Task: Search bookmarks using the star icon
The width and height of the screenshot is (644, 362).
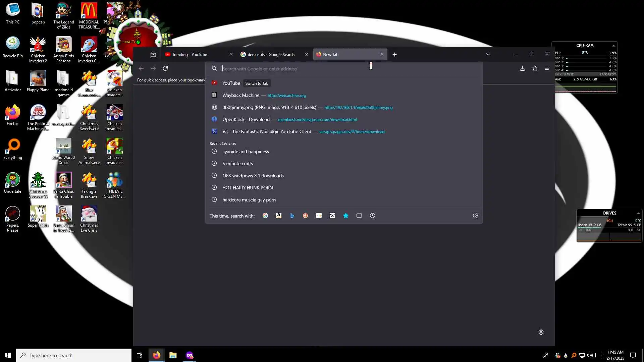Action: tap(346, 216)
